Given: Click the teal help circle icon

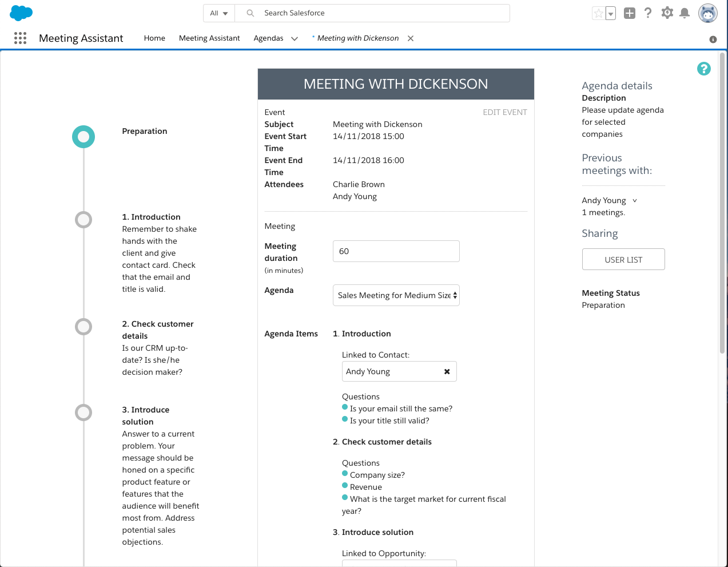Looking at the screenshot, I should point(704,69).
